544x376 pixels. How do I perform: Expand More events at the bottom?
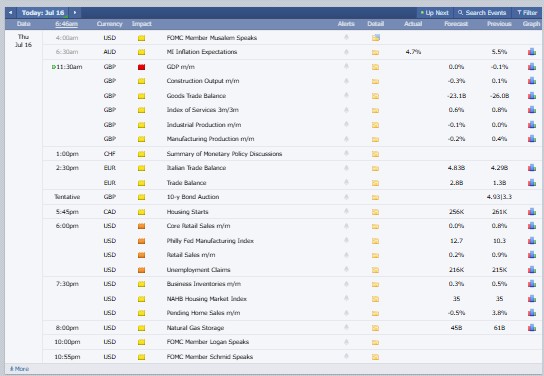click(x=20, y=369)
